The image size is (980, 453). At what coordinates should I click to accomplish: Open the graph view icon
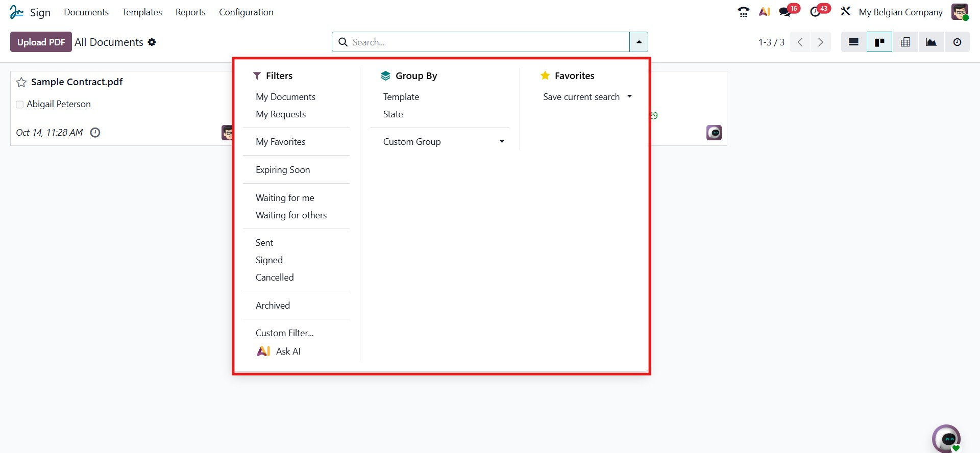coord(931,42)
